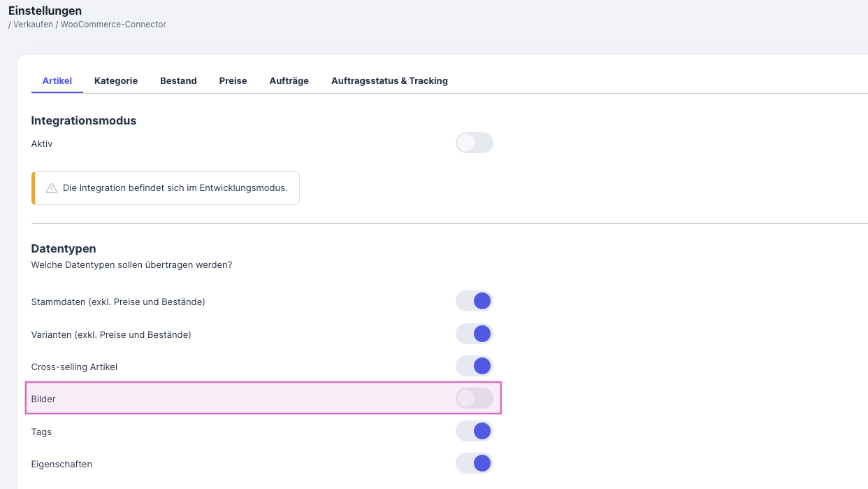
Task: Go to the Preise tab
Action: pyautogui.click(x=233, y=81)
